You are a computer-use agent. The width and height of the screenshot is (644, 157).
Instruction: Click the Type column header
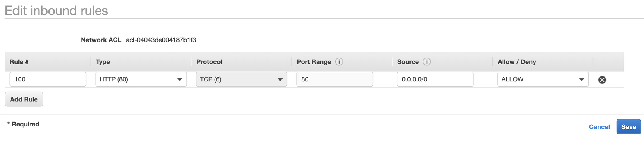click(x=103, y=62)
